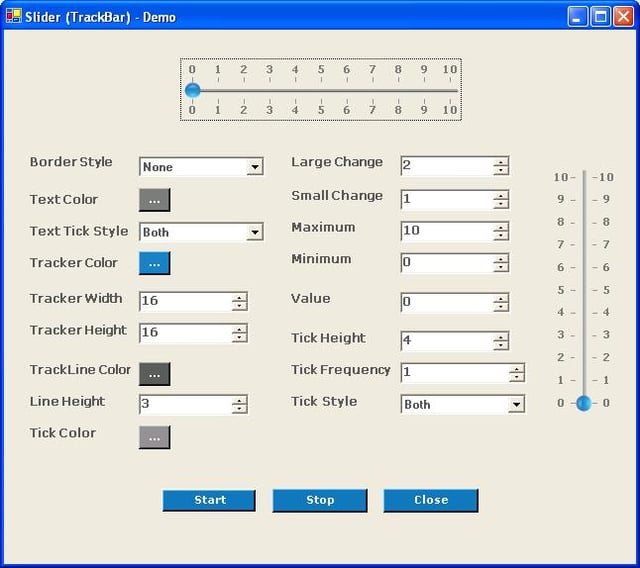
Task: Click the 'TrackLine Color' label
Action: point(80,370)
